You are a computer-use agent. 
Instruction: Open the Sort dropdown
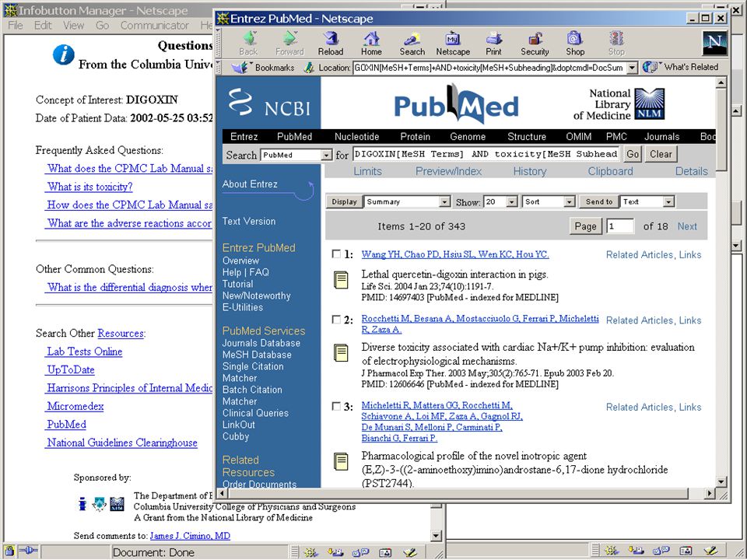(x=549, y=202)
